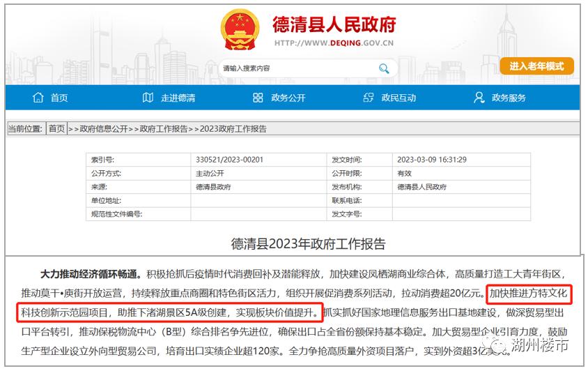Click the 索引号: label cell
Viewport: 588px width, 371px height.
click(139, 160)
